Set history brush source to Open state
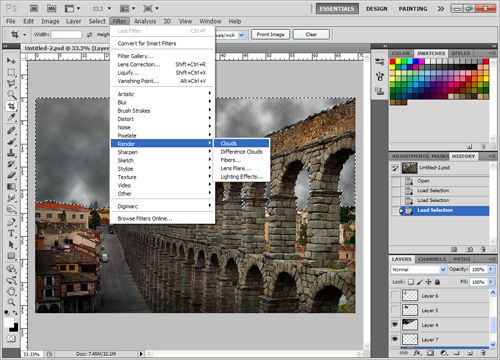This screenshot has width=500, height=360. point(395,181)
